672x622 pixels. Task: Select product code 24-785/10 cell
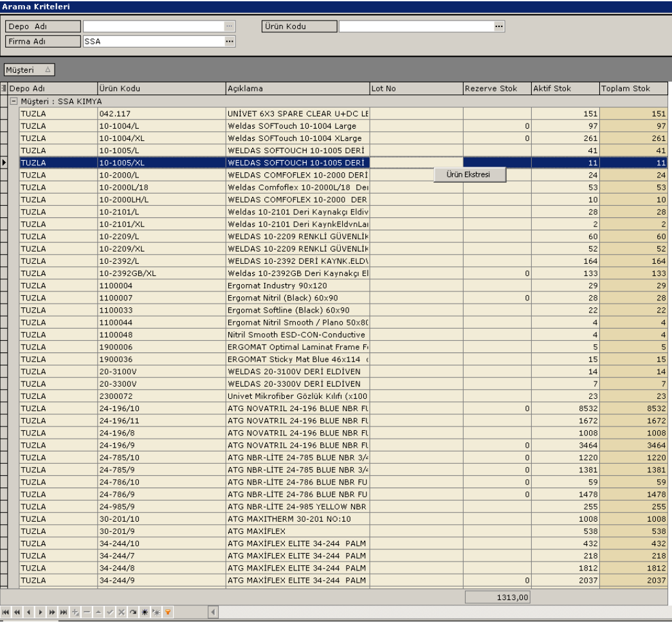click(x=161, y=457)
